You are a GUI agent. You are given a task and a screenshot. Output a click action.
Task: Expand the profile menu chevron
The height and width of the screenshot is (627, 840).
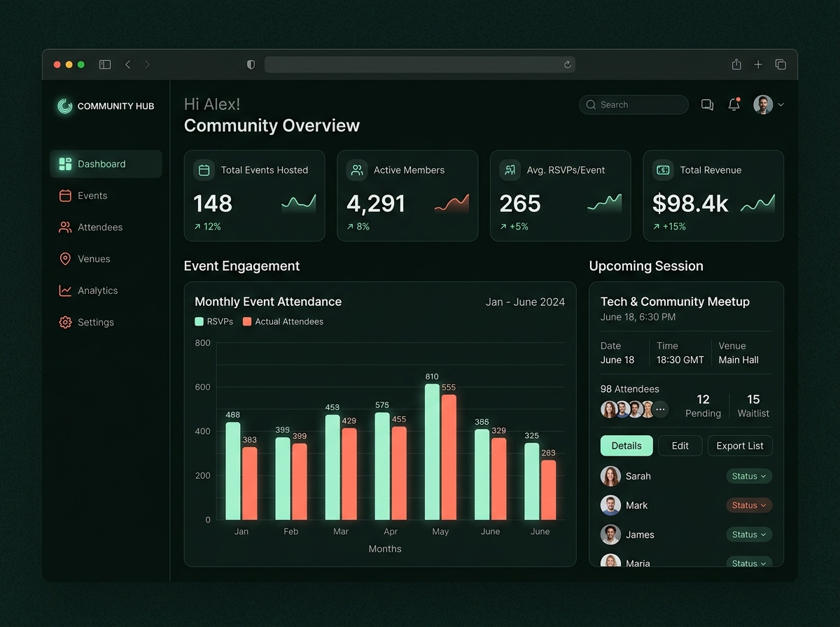[781, 105]
